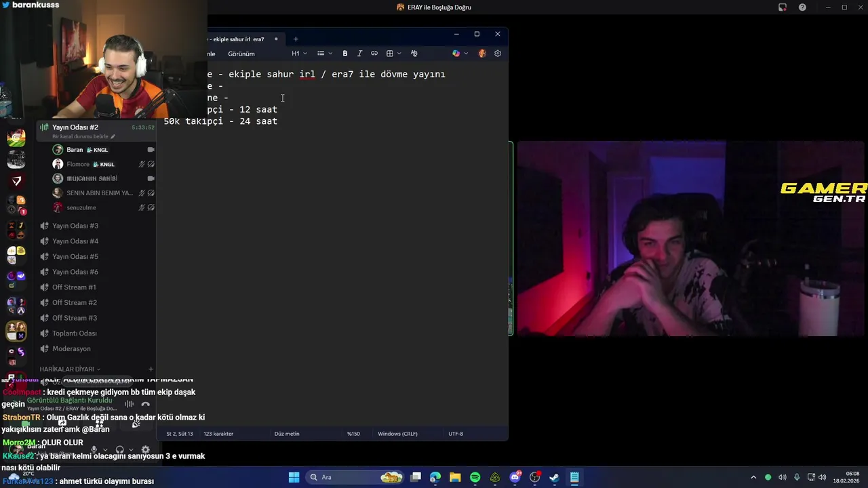The image size is (868, 488).
Task: Disconnect from voice call
Action: (x=145, y=404)
